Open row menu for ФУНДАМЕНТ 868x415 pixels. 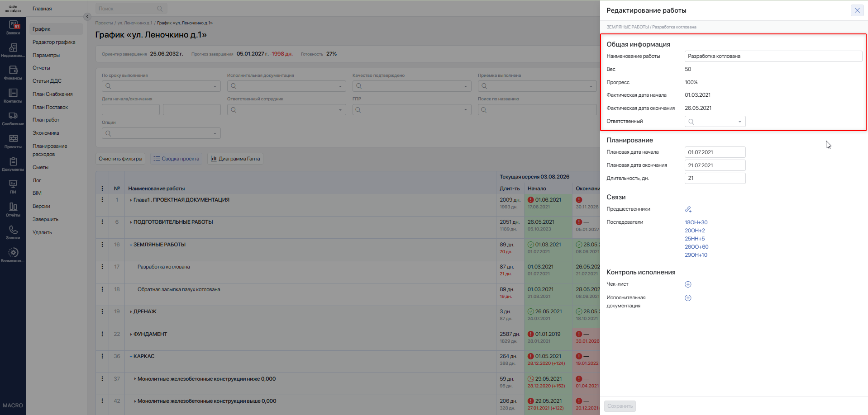click(x=102, y=334)
